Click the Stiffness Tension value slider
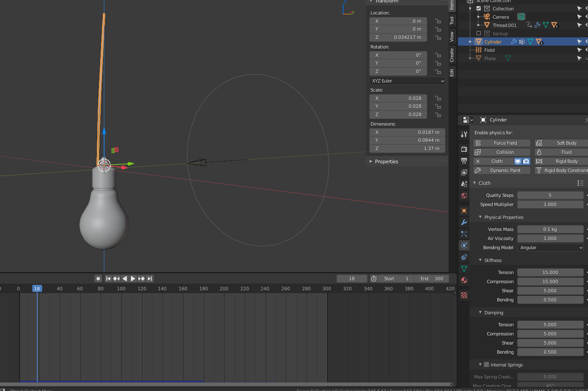This screenshot has width=588, height=391. (550, 272)
